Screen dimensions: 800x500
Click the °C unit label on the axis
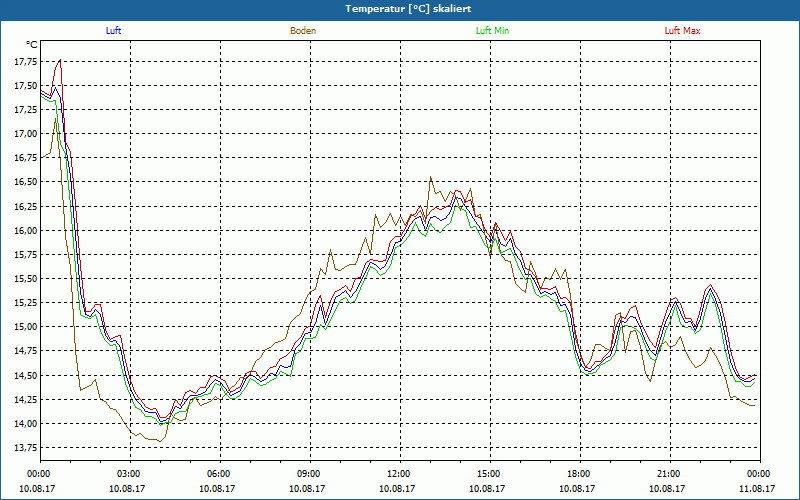coord(32,45)
